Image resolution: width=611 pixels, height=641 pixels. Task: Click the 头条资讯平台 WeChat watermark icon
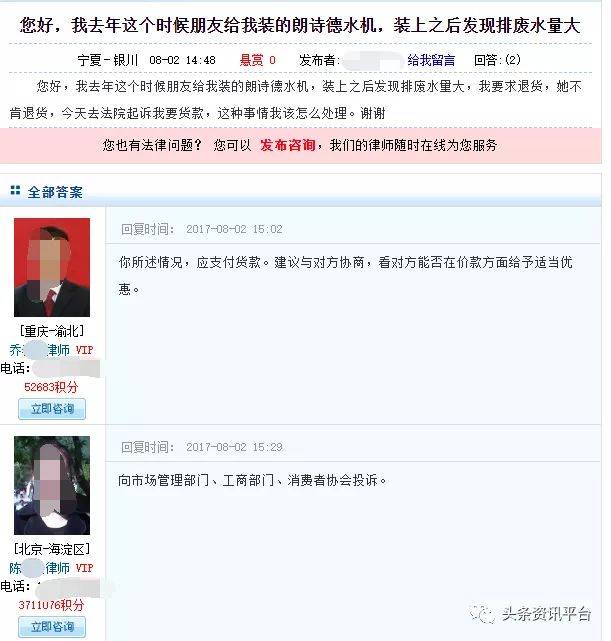483,614
